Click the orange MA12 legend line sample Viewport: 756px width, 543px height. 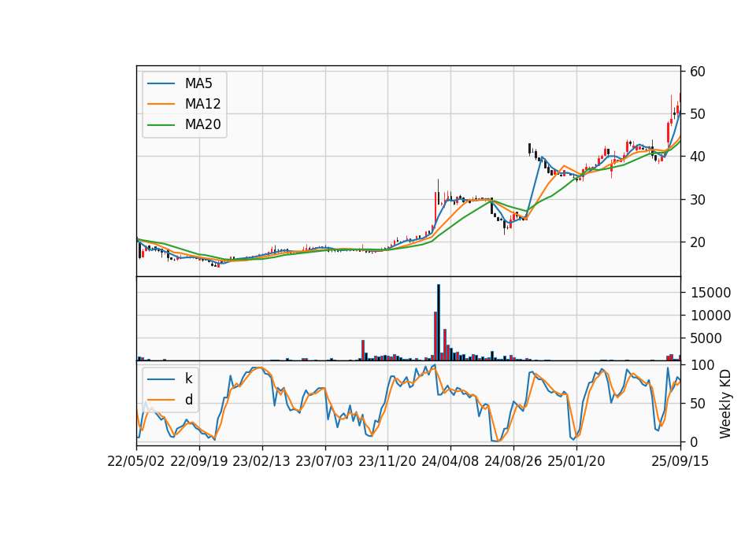[161, 104]
